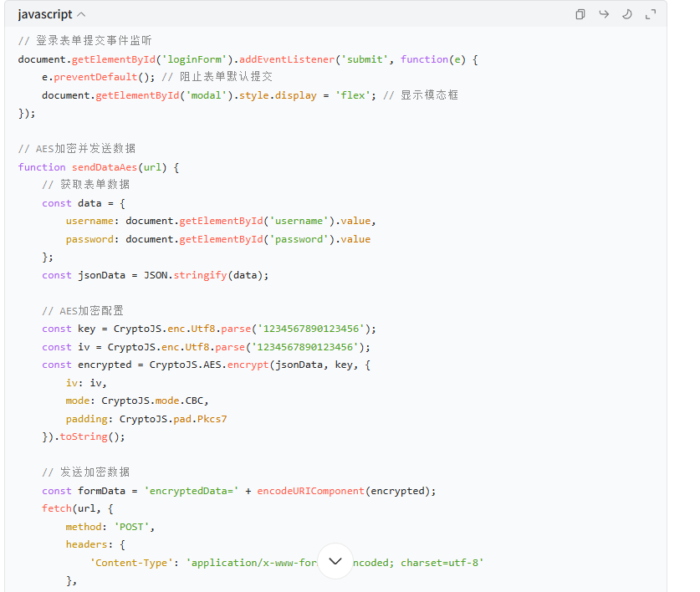Collapse the javascript code block chevron
Image resolution: width=700 pixels, height=592 pixels.
point(81,15)
